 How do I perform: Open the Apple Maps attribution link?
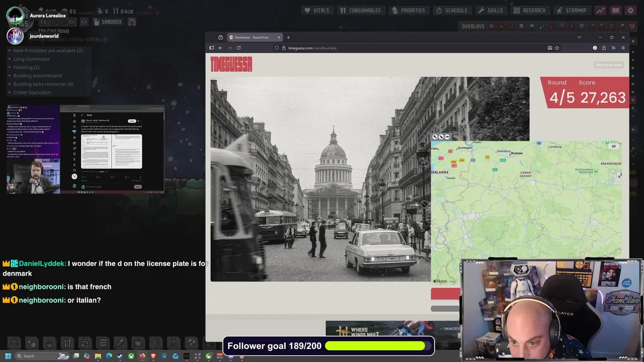coord(440,281)
